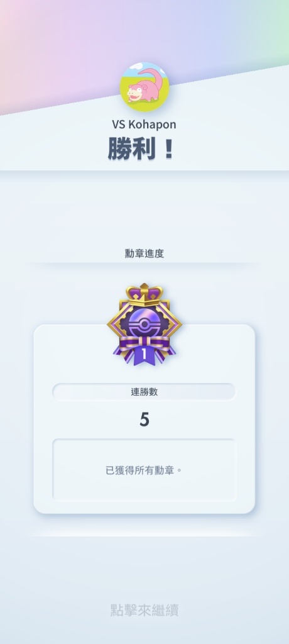The height and width of the screenshot is (644, 289).
Task: Tap the Slowpoke opponent avatar
Action: 144,87
